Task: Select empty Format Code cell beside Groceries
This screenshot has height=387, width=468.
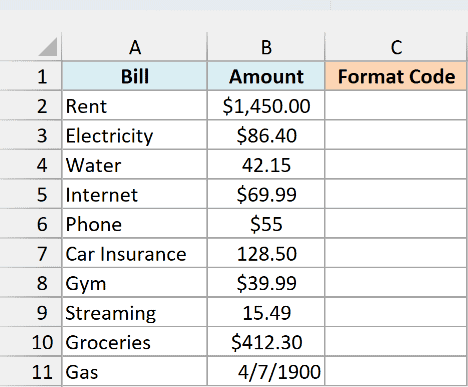Action: coord(396,342)
